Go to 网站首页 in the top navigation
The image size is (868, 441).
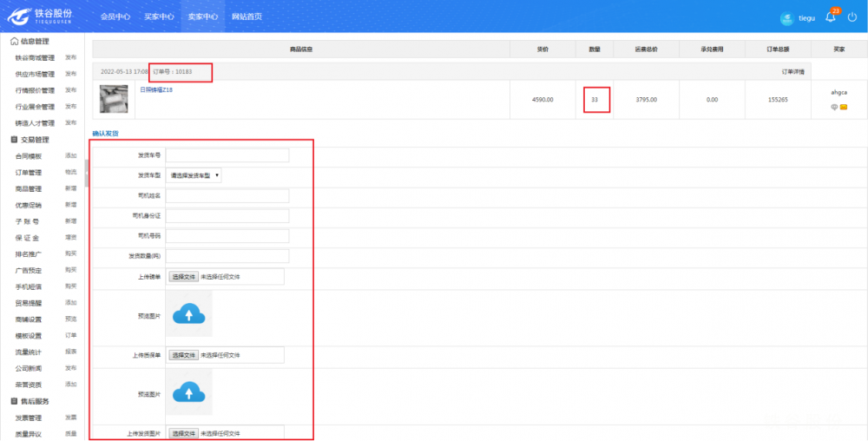coord(247,16)
